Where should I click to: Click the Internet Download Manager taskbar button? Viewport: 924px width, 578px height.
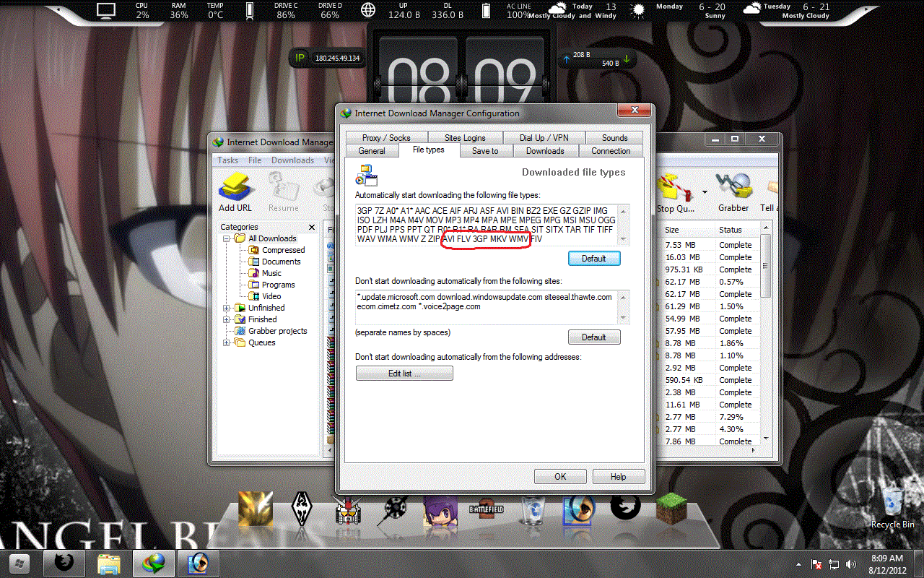[153, 562]
